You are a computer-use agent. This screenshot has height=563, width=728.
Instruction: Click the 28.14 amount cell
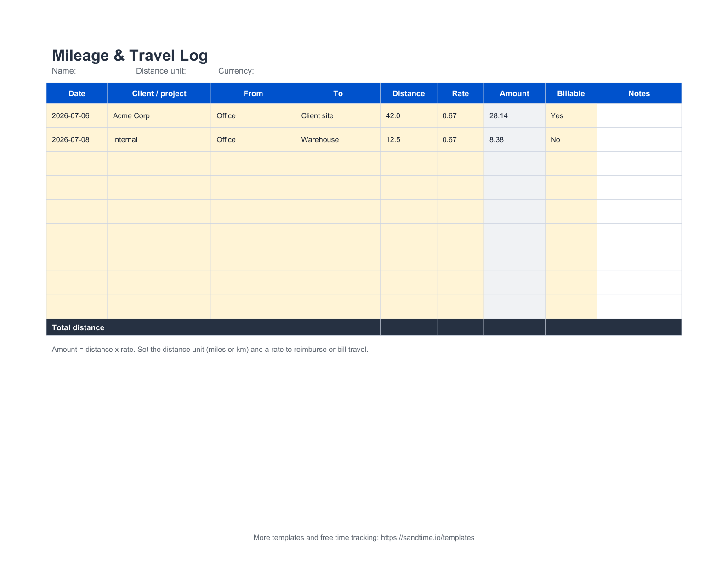coord(514,116)
